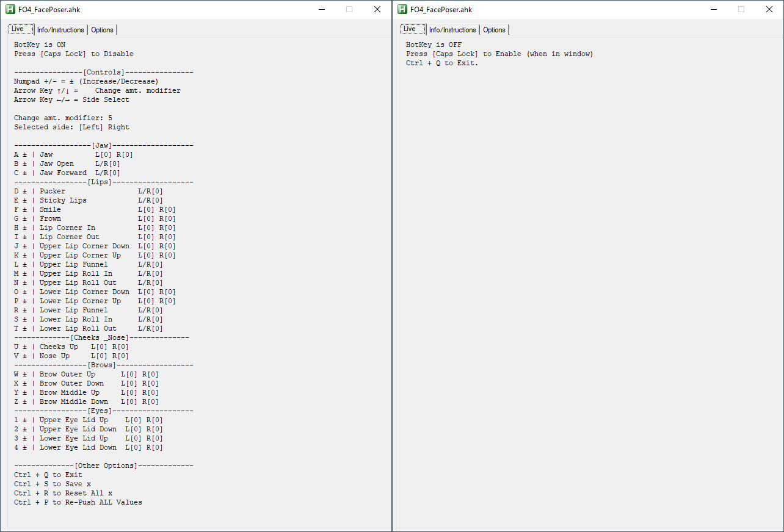784x532 pixels.
Task: Click the FO4_FacePoser.ahk title of HotKey ON window
Action: pyautogui.click(x=49, y=9)
